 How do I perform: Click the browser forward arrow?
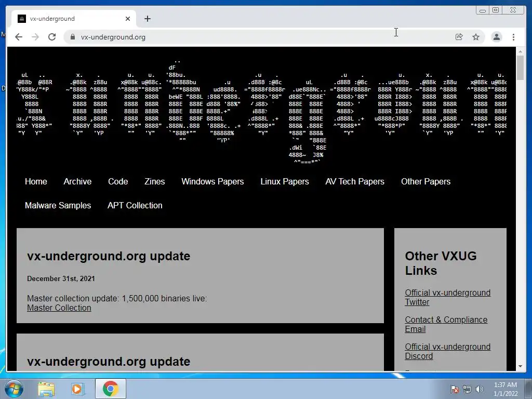coord(35,37)
